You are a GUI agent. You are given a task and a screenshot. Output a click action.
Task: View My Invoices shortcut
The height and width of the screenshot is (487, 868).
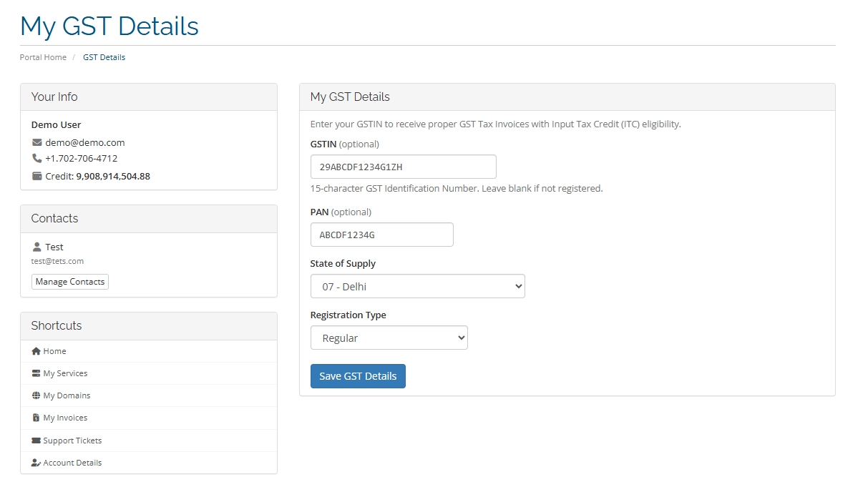[x=149, y=418]
